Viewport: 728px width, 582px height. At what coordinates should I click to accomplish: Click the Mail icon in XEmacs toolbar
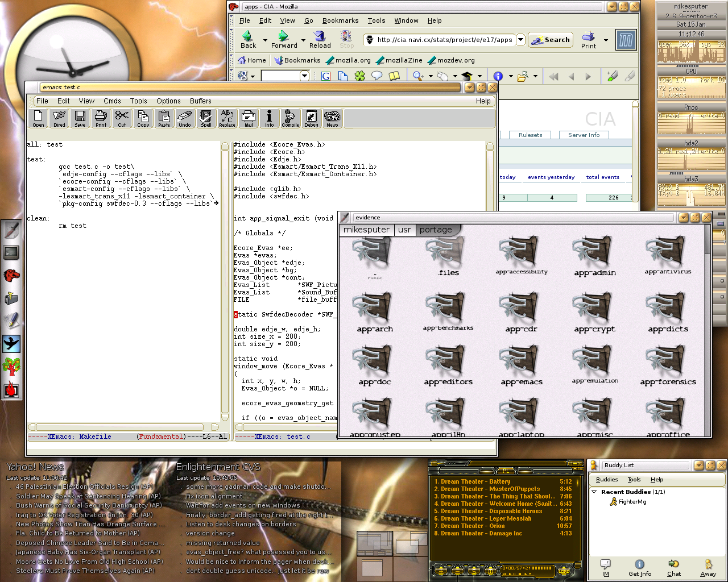tap(249, 118)
